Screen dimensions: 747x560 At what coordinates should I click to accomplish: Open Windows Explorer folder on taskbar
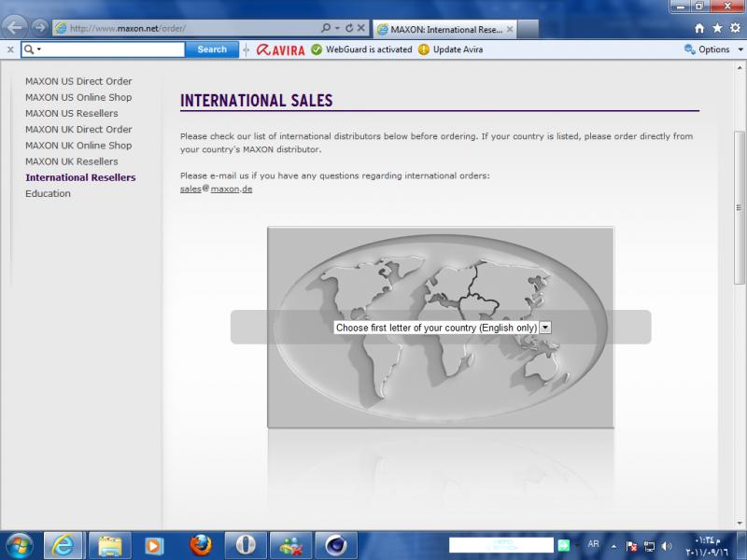(x=109, y=546)
